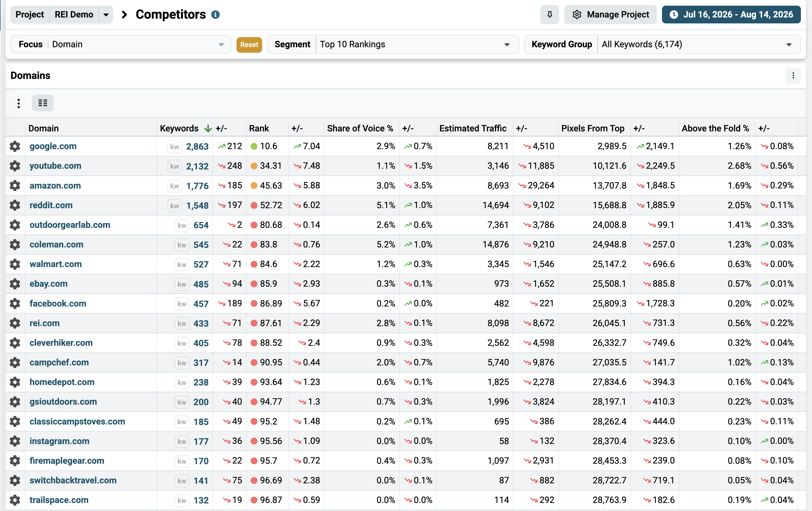Click the pin icon button
Image resolution: width=812 pixels, height=511 pixels.
(549, 14)
